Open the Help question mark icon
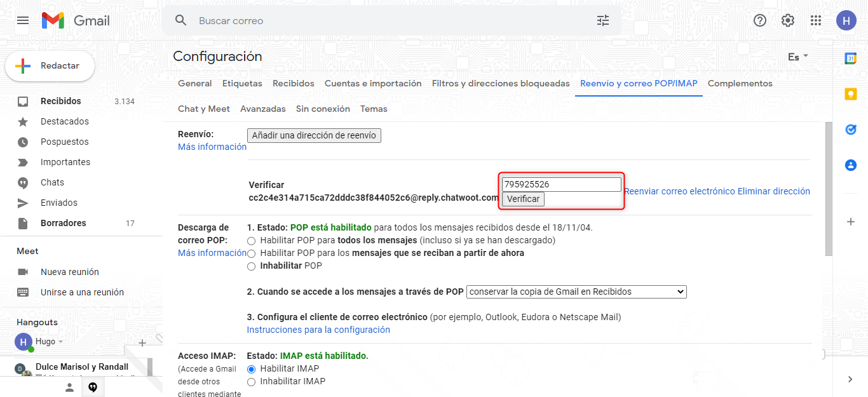 tap(759, 20)
